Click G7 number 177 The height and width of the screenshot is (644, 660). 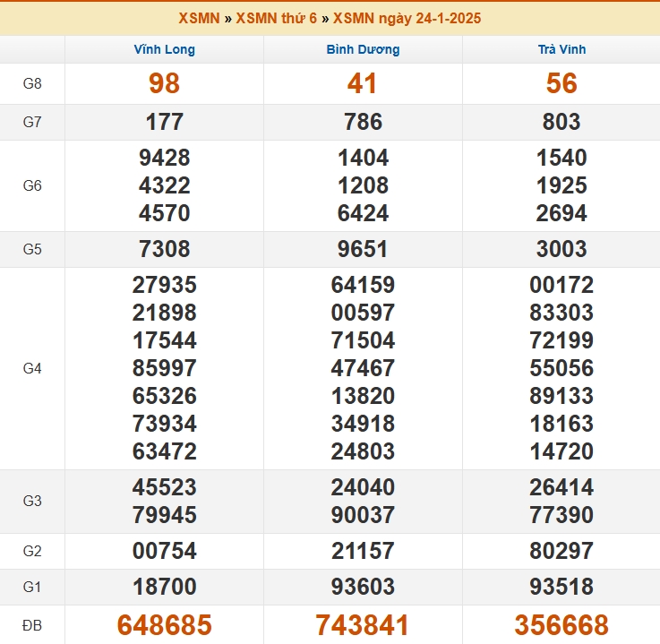[x=165, y=122]
